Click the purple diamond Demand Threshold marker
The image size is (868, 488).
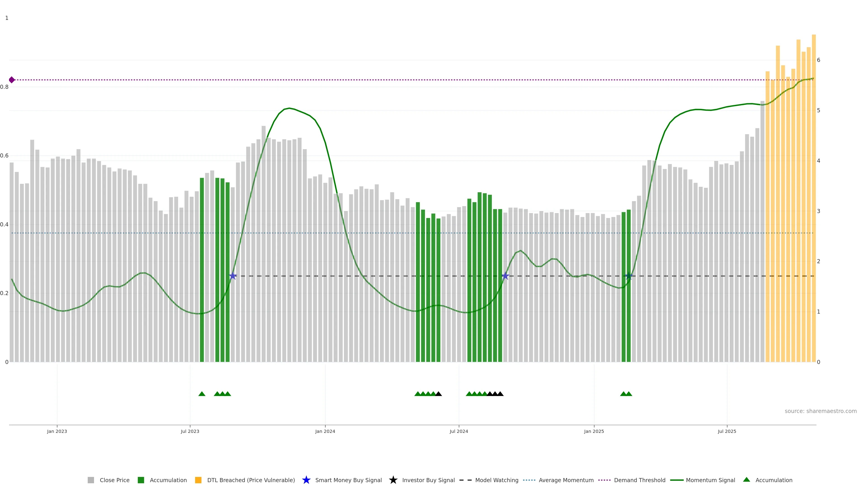tap(12, 80)
